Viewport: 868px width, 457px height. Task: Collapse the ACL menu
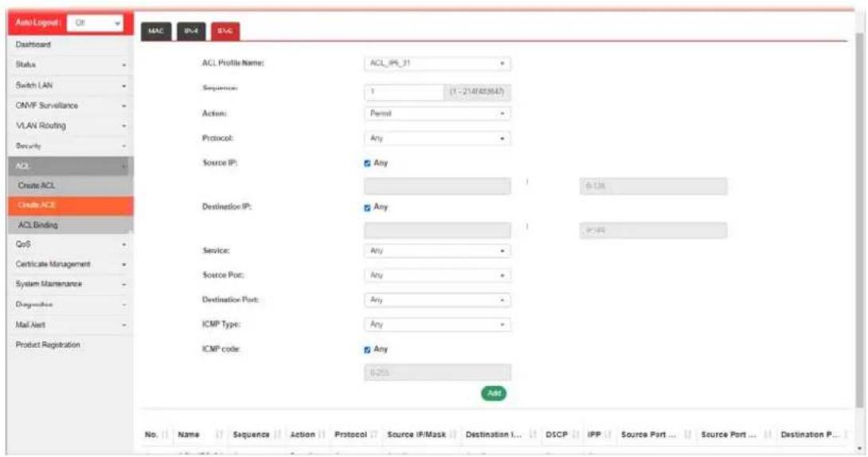[x=70, y=166]
